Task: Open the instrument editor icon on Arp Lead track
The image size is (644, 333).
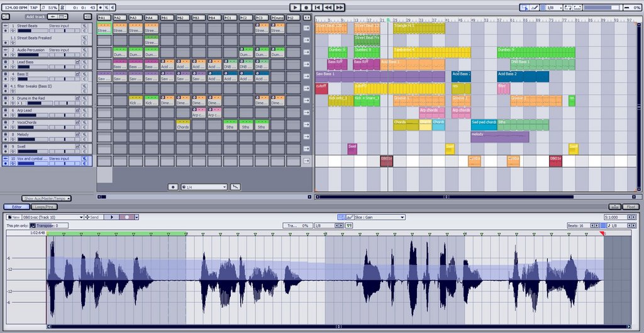Action: tap(77, 111)
